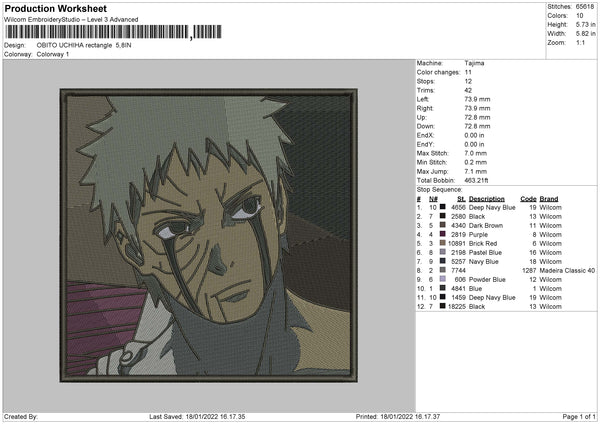Select the Max Jump value 7.1 mm
Image resolution: width=600 pixels, height=424 pixels.
tap(475, 171)
